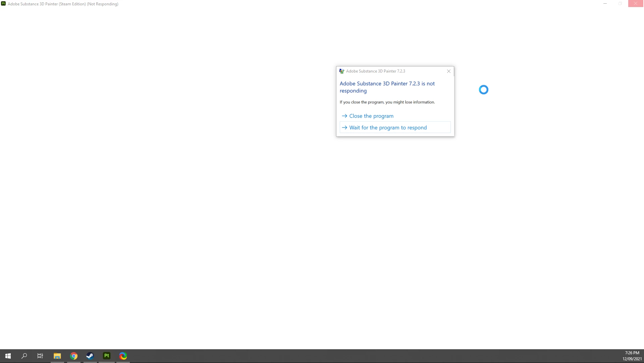The height and width of the screenshot is (363, 644).
Task: Click the taskbar search magnifier
Action: tap(24, 356)
